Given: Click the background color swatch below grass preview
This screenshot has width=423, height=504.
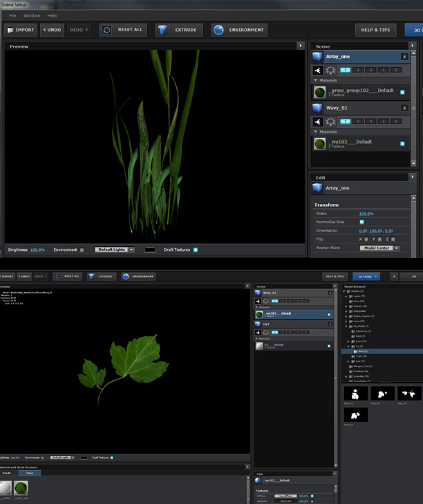Looking at the screenshot, I should tap(150, 250).
